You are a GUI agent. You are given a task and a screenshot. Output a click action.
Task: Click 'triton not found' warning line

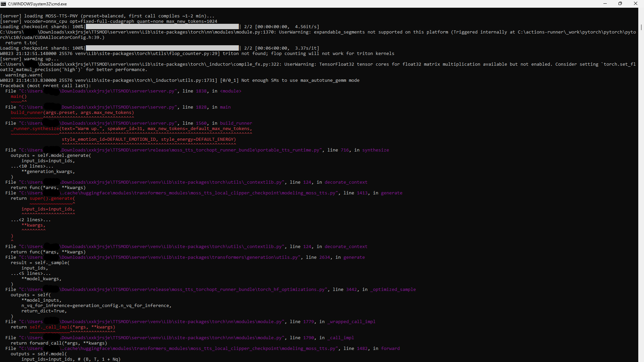point(197,54)
